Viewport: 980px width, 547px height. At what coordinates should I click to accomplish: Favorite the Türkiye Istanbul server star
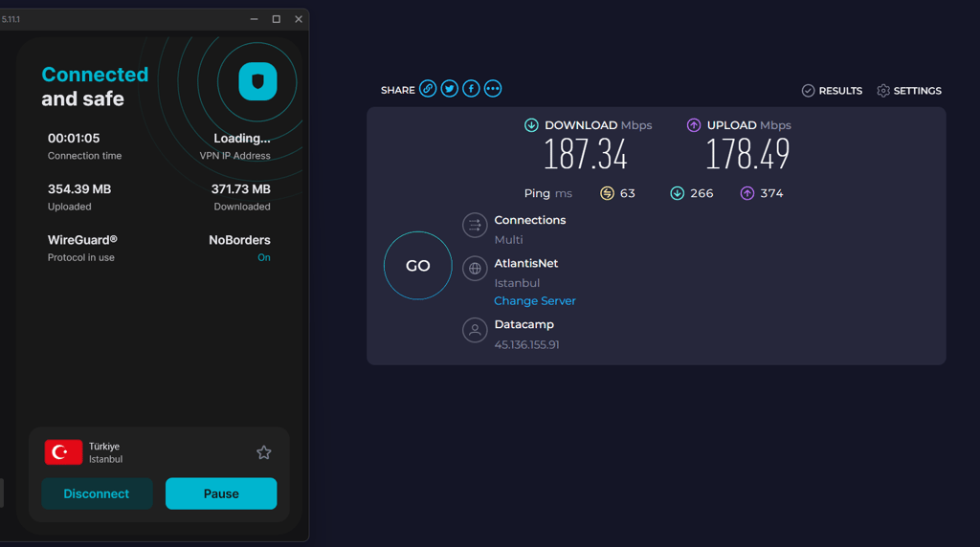(x=264, y=452)
